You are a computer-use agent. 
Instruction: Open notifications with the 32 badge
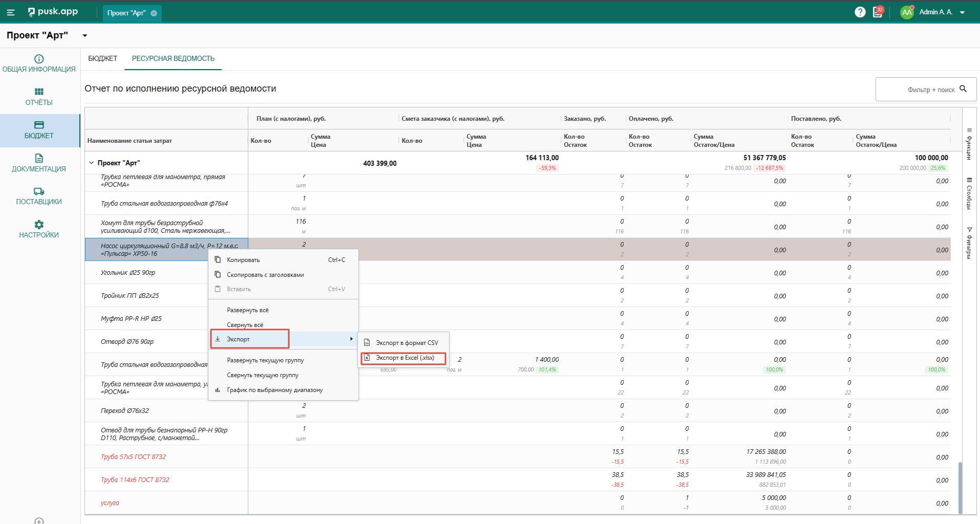coord(878,12)
